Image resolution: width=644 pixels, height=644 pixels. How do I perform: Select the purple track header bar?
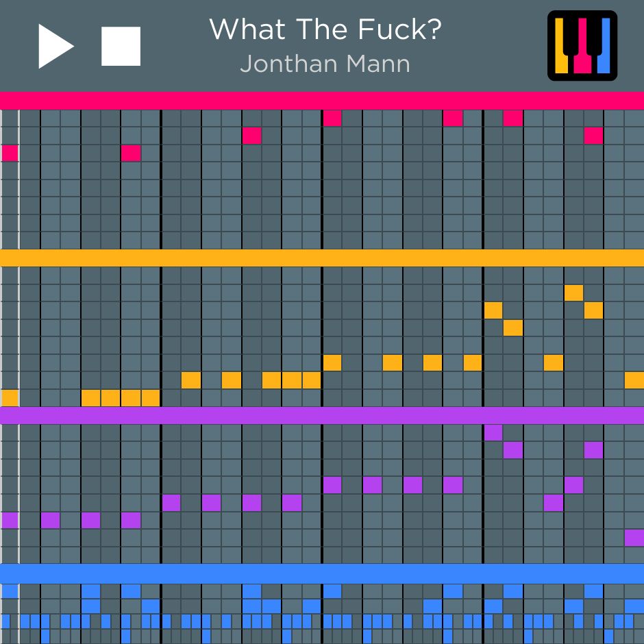pyautogui.click(x=322, y=415)
